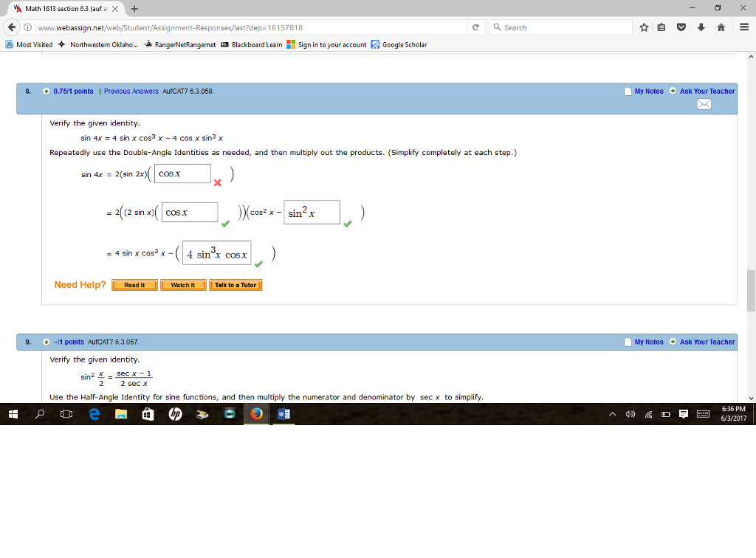Open taskbar search magnifier
Image resolution: width=756 pixels, height=558 pixels.
click(40, 414)
